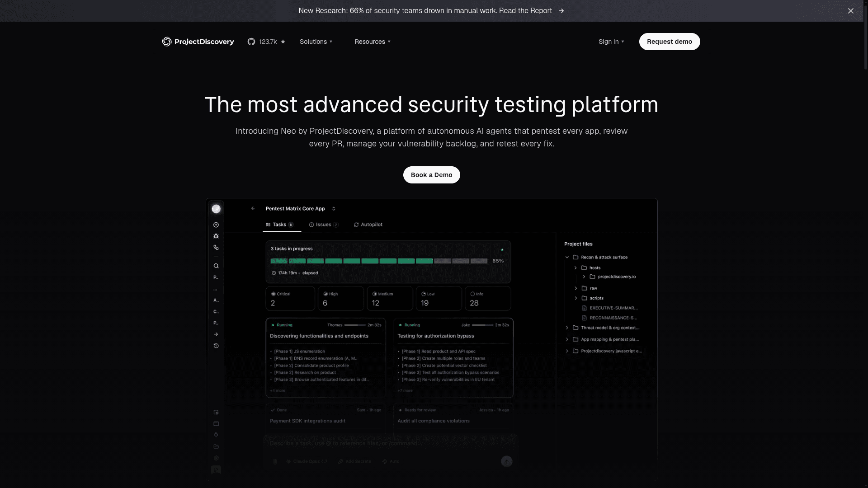Click the back arrow beside Pentest Matrix
Image resolution: width=868 pixels, height=488 pixels.
pyautogui.click(x=253, y=208)
